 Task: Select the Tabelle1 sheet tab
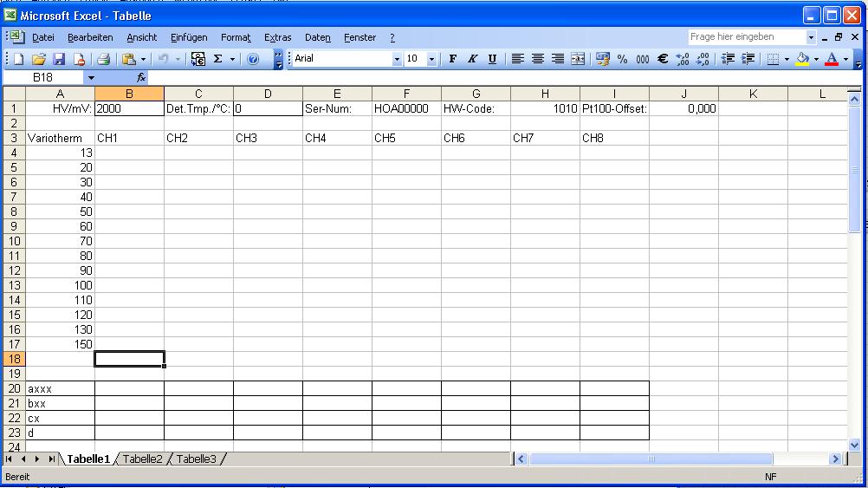[x=88, y=459]
